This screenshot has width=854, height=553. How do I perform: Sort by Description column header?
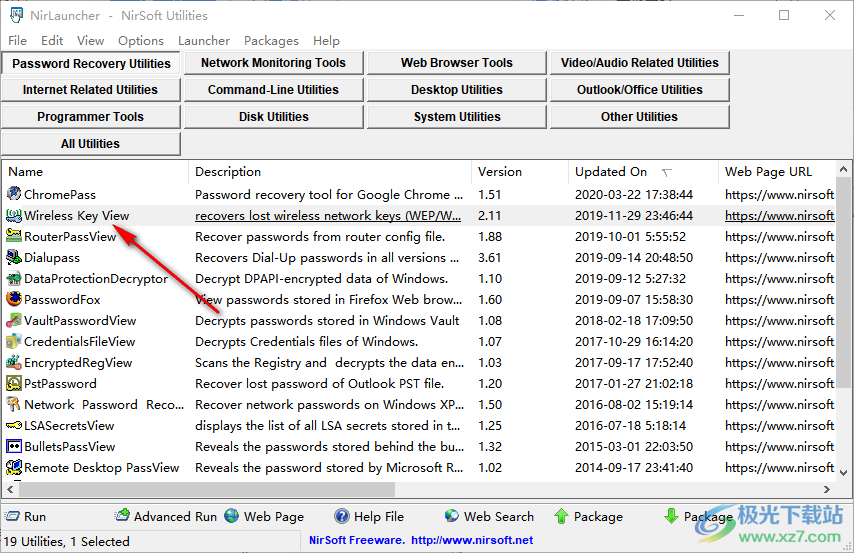click(x=330, y=172)
